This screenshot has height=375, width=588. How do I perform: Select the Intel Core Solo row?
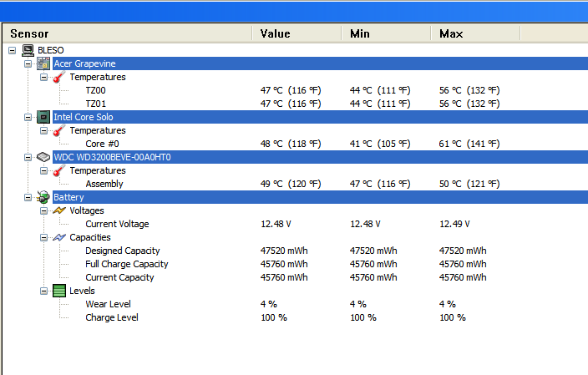coord(320,117)
